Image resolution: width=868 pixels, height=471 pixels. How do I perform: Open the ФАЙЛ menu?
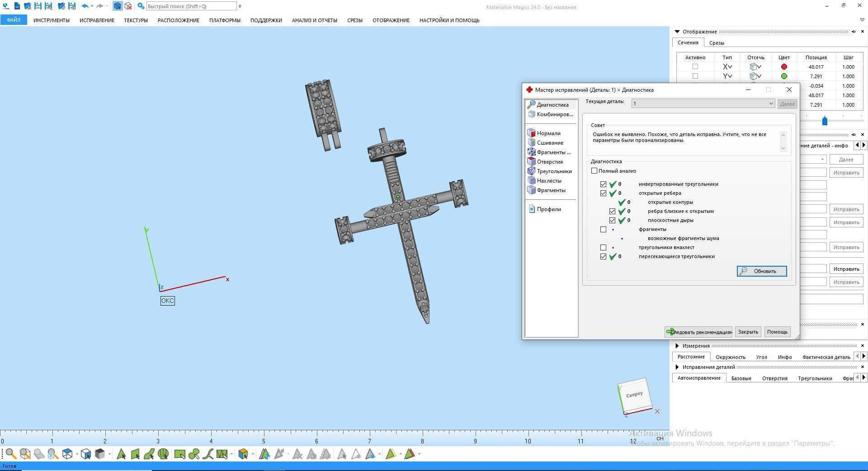tap(14, 20)
